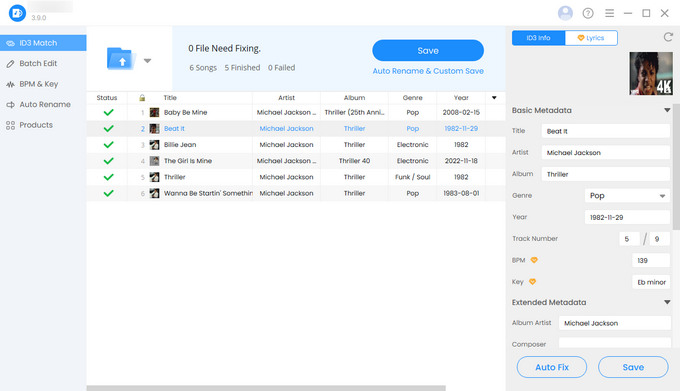Click the horizontal scrollbar at bottom

[x=266, y=388]
